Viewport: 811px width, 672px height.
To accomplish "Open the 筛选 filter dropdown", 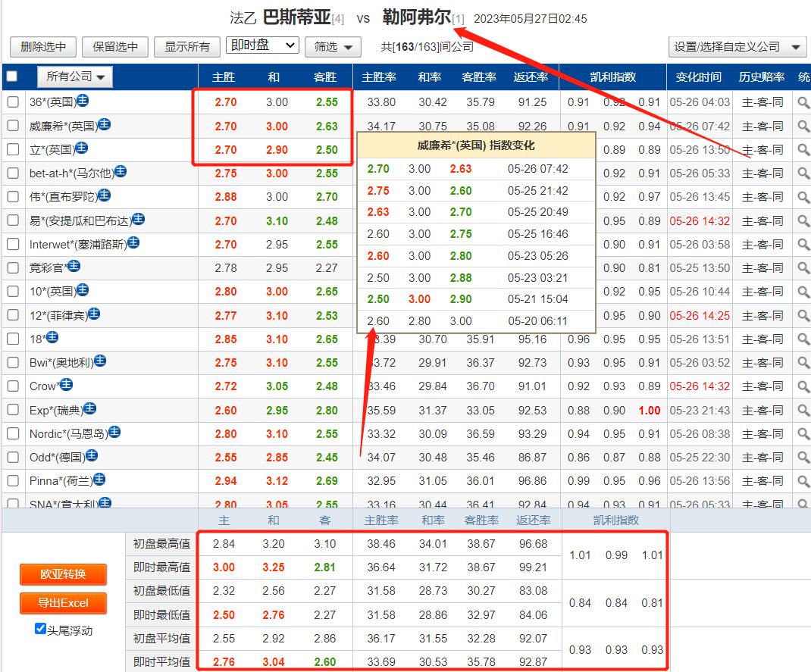I will tap(333, 47).
